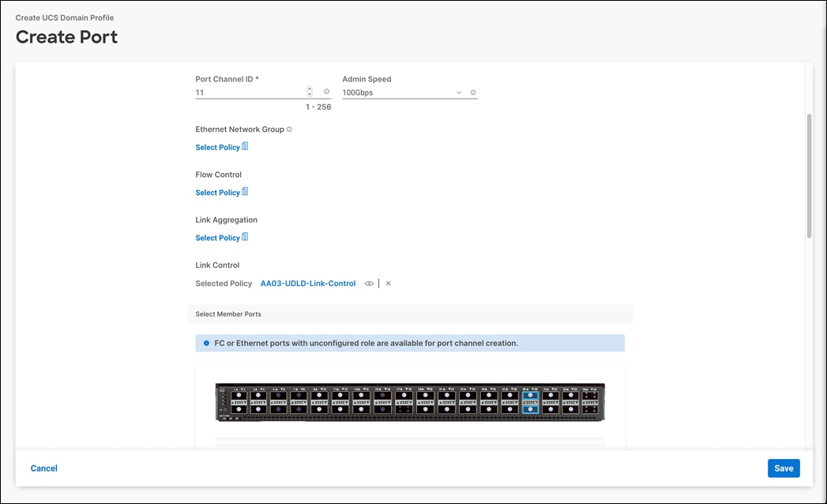Remove the AA03-UDLD-Link-Control policy with the X icon
Viewport: 827px width, 504px height.
coord(388,283)
